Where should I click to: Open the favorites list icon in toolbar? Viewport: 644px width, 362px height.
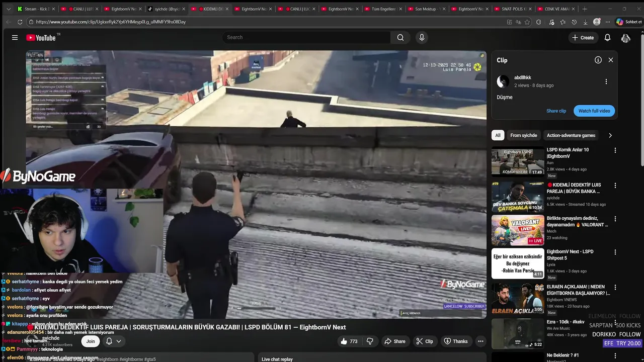pyautogui.click(x=563, y=22)
